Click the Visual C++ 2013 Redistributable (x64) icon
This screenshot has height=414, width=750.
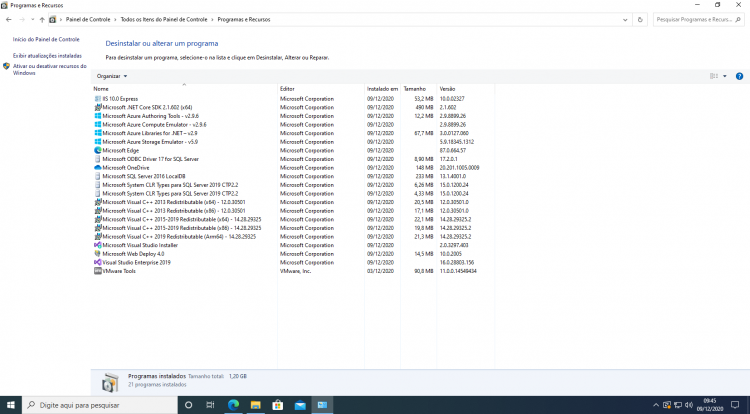tap(98, 202)
